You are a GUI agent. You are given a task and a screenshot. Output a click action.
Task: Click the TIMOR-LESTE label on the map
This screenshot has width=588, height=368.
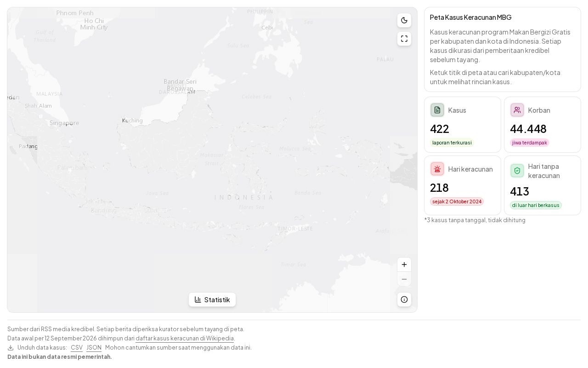point(295,229)
